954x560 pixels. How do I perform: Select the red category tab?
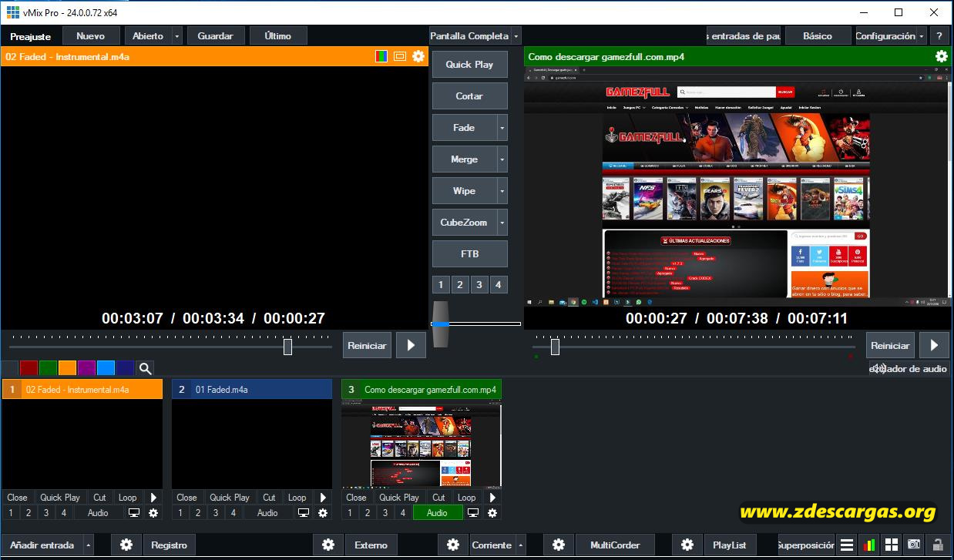(x=29, y=368)
